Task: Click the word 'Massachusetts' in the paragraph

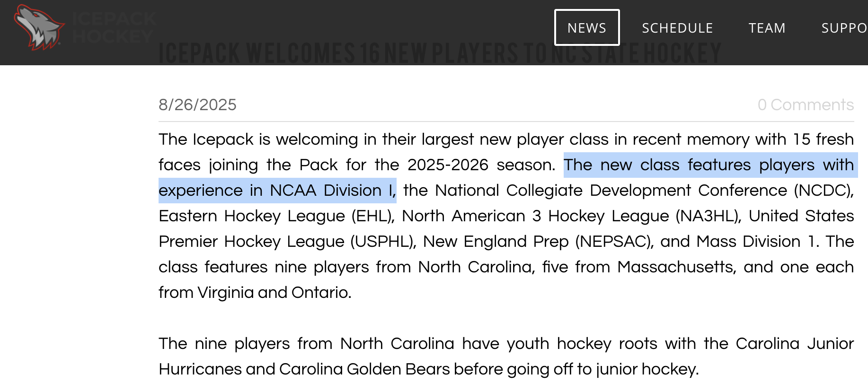Action: pos(677,267)
